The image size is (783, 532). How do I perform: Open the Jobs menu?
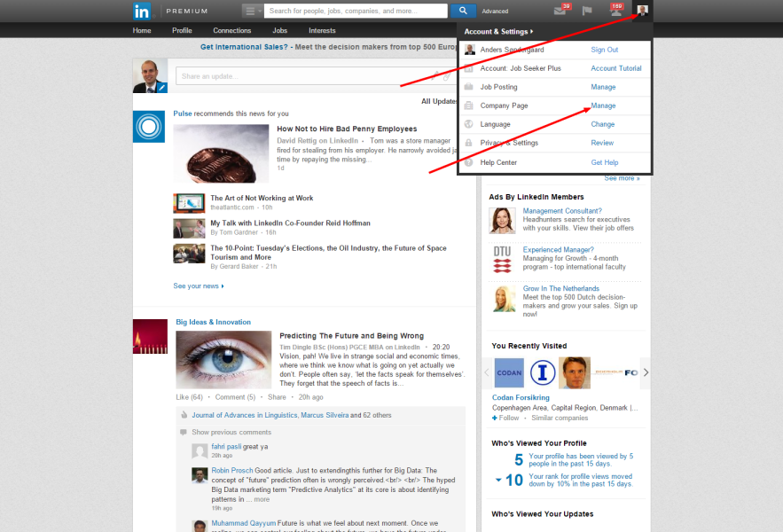[x=279, y=30]
